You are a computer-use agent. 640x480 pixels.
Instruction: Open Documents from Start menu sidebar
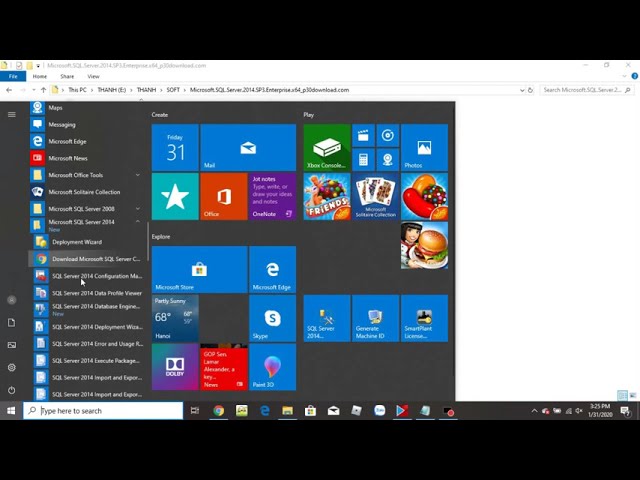[11, 322]
